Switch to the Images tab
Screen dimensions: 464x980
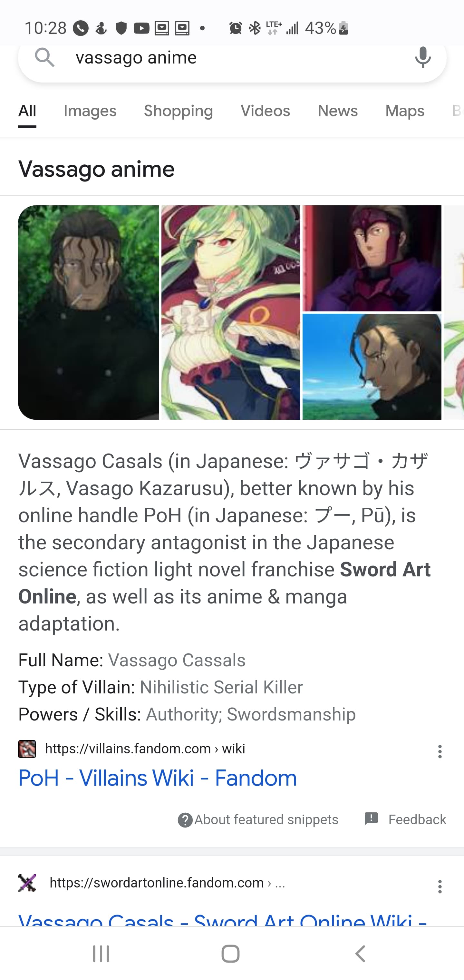click(90, 111)
